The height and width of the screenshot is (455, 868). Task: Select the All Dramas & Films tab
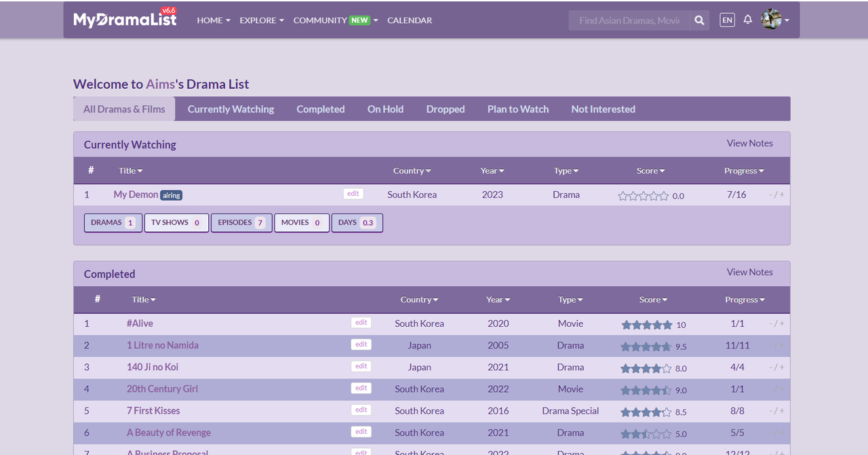(x=124, y=109)
